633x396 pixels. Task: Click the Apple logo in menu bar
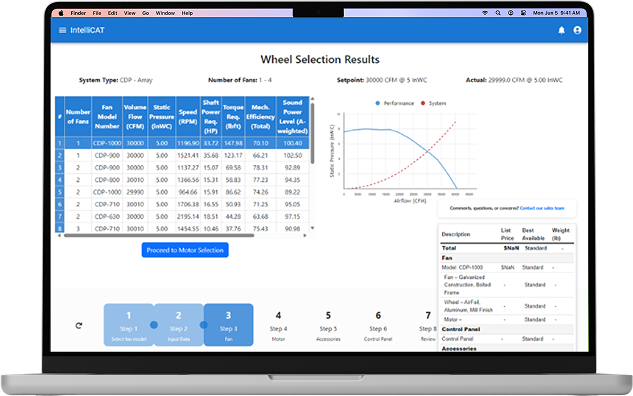(x=61, y=13)
